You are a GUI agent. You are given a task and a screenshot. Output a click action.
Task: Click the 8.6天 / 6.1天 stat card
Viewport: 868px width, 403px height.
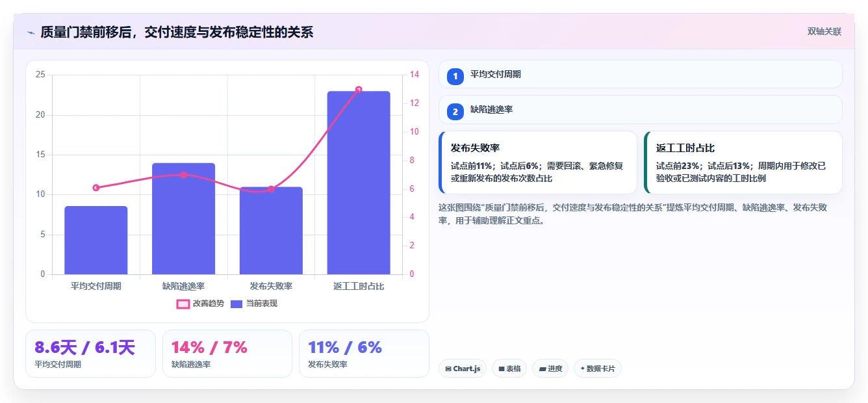point(90,354)
